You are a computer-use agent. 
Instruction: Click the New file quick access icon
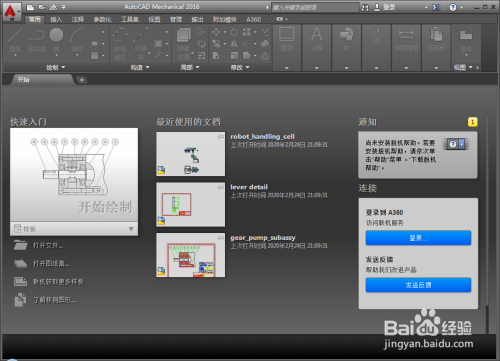30,7
